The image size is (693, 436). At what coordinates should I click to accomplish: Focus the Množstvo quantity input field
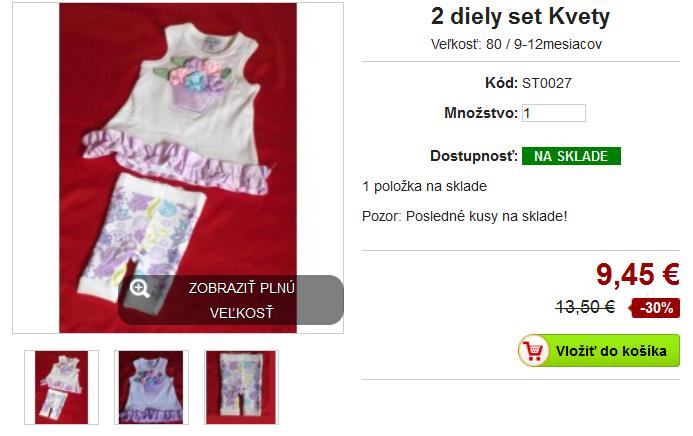[554, 113]
